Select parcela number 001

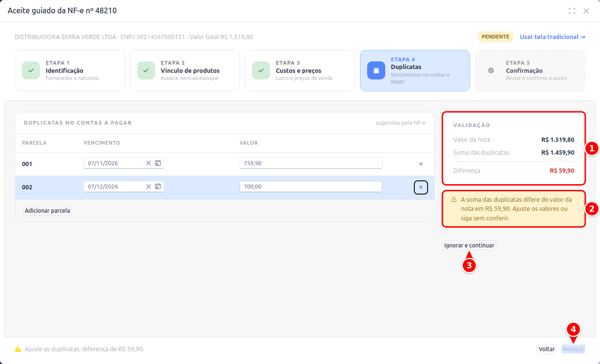tap(27, 164)
